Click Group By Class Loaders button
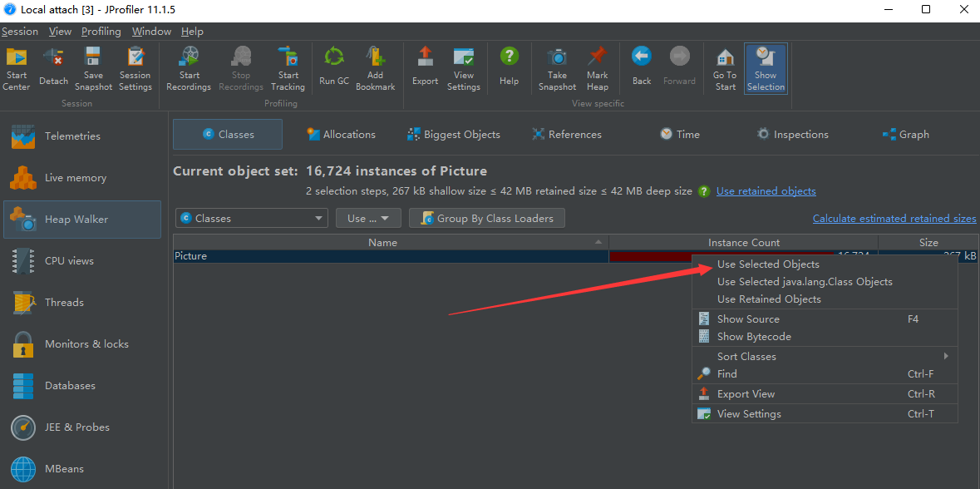This screenshot has height=489, width=980. tap(487, 218)
